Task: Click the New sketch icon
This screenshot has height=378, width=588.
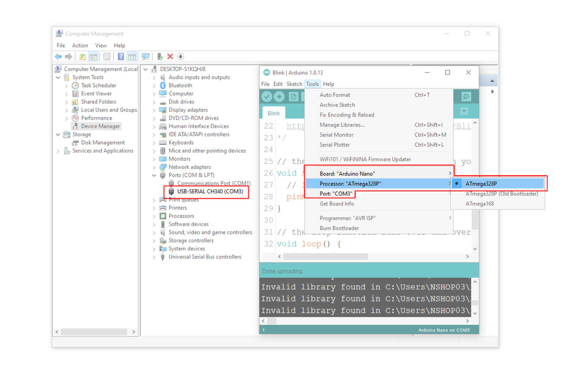Action: click(293, 97)
